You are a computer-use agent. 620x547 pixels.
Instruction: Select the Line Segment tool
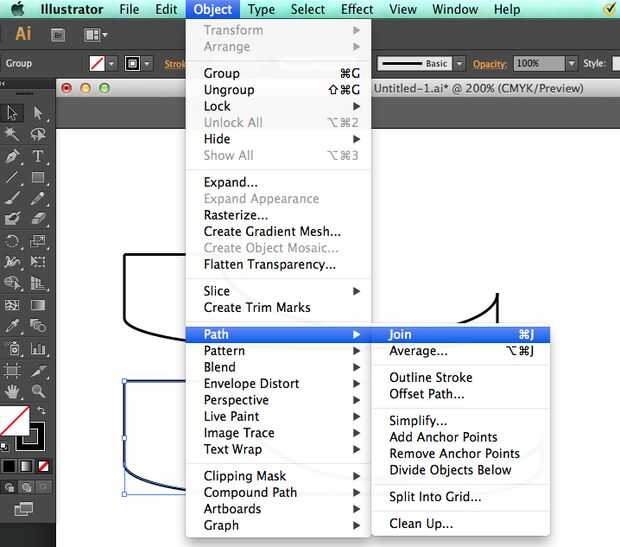click(x=12, y=177)
